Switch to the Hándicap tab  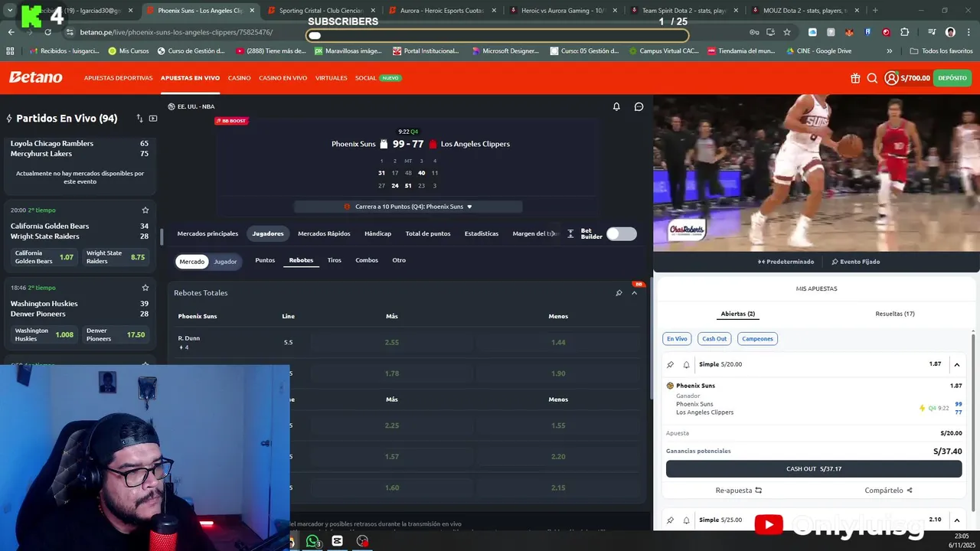[377, 233]
